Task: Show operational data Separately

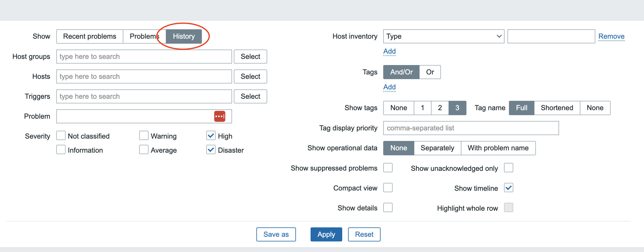Action: pyautogui.click(x=437, y=148)
